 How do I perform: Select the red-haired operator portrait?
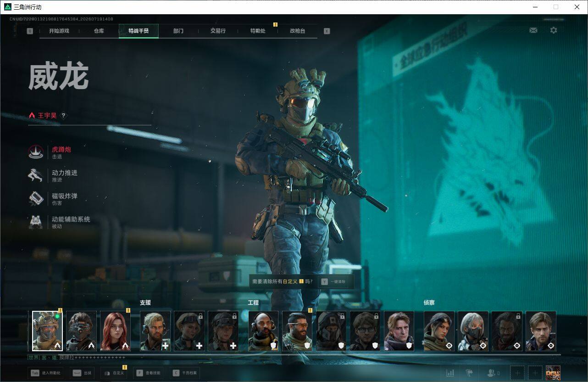pyautogui.click(x=115, y=331)
